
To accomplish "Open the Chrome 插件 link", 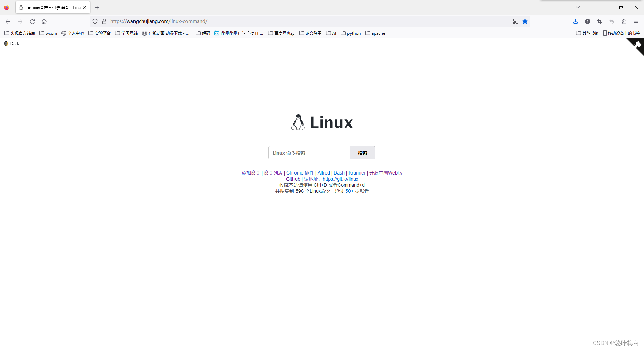I will (x=300, y=173).
